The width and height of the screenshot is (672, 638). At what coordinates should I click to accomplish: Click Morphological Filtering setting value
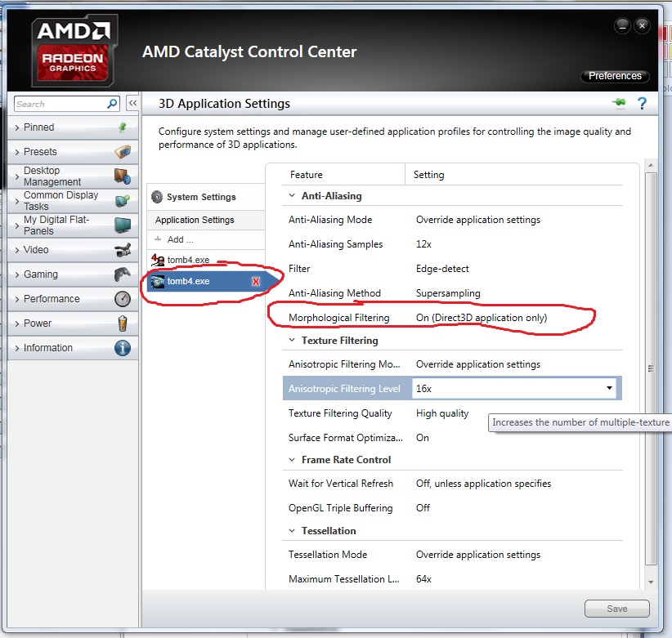[482, 318]
